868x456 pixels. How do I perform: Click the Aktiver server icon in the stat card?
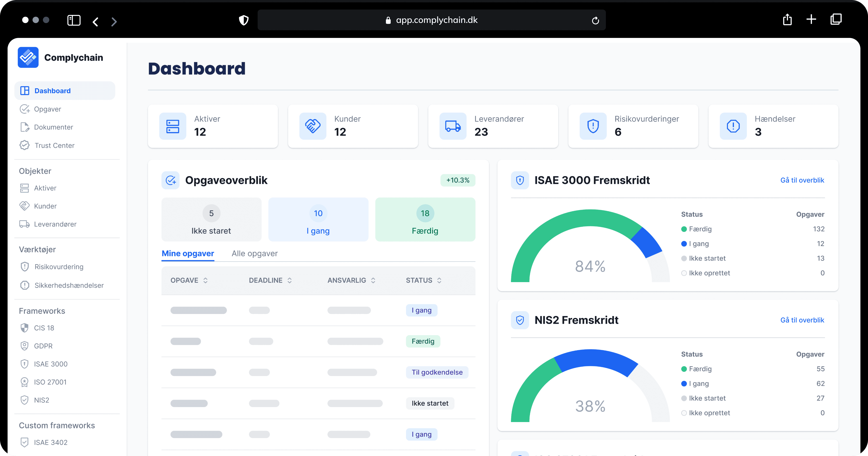(x=173, y=126)
